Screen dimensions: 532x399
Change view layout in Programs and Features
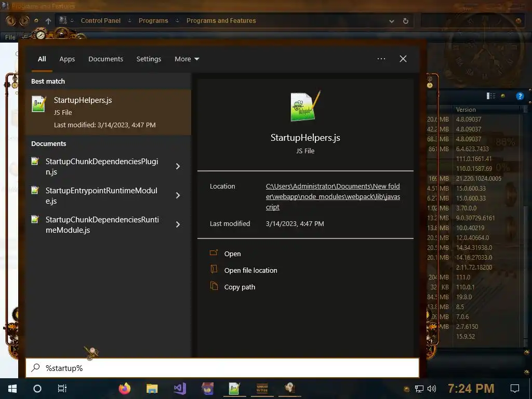[x=491, y=96]
